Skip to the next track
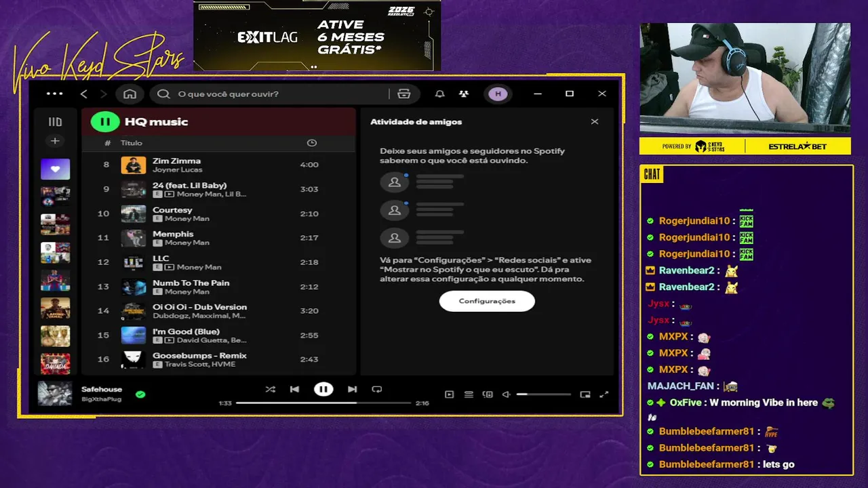Viewport: 868px width, 488px height. pos(352,389)
